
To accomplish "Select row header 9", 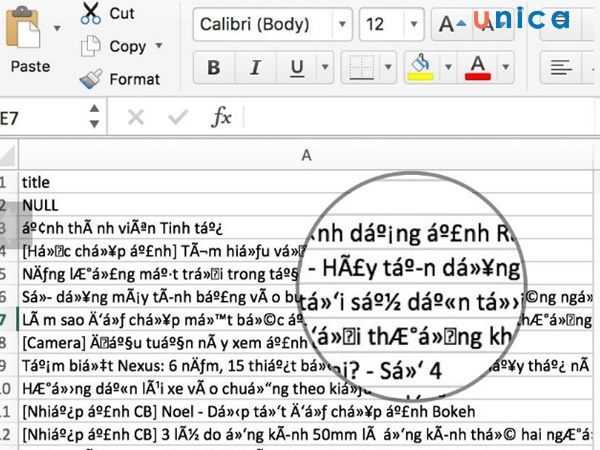I will (8, 366).
